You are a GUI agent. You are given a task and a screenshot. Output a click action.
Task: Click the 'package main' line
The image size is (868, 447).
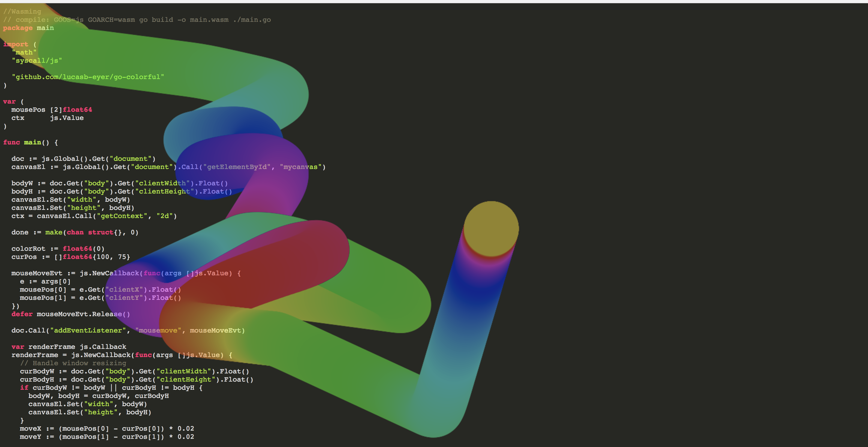[x=28, y=28]
